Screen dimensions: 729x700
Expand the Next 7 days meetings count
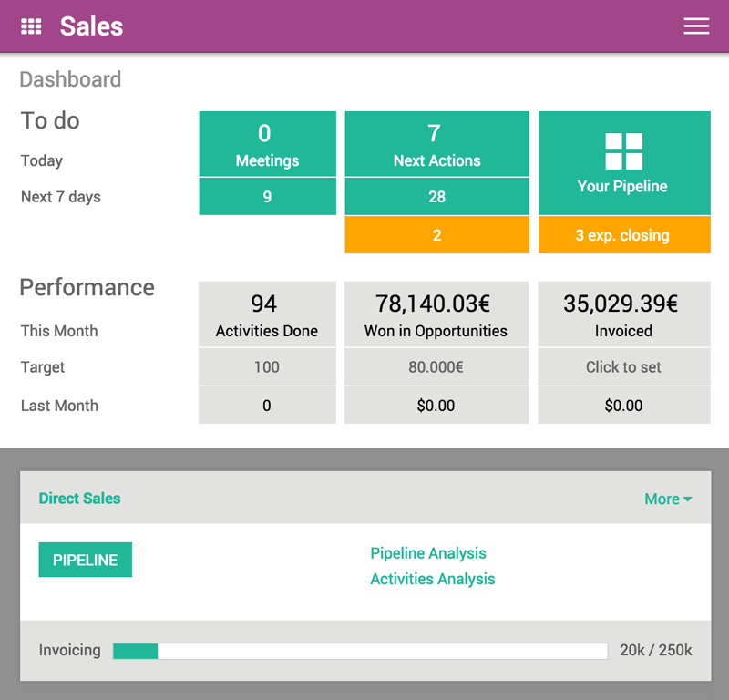267,196
